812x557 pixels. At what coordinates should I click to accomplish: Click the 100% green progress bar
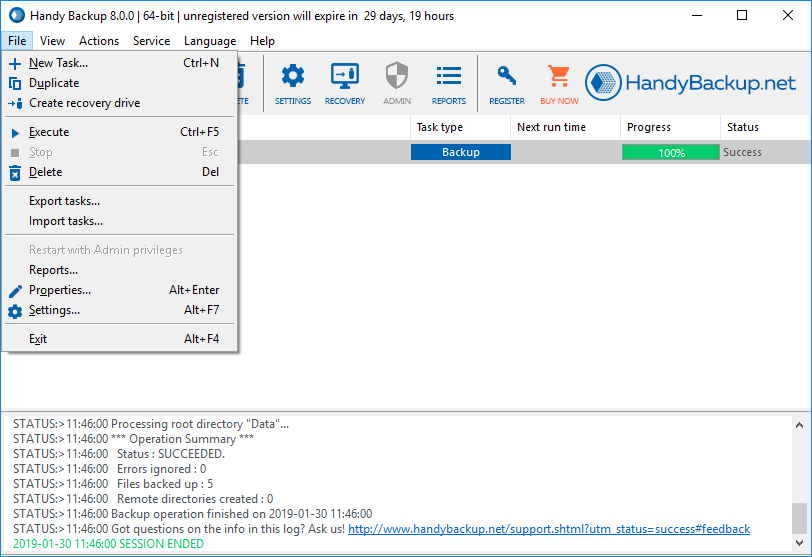[671, 153]
